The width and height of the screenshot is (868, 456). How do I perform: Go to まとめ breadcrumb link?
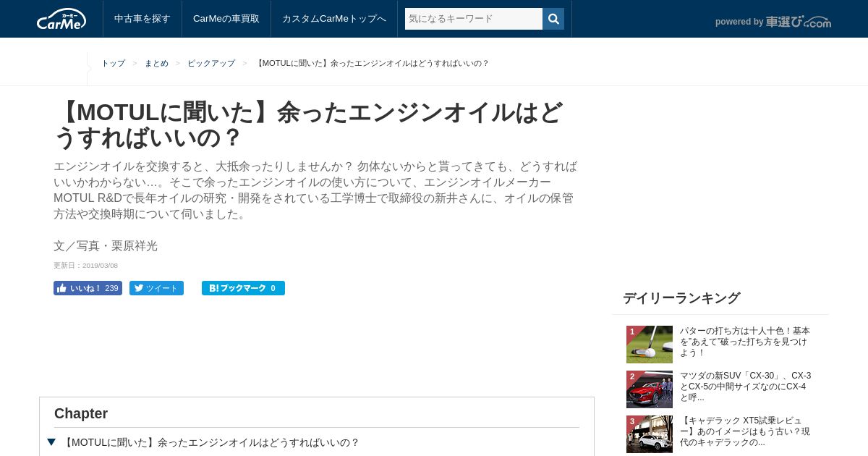[156, 64]
